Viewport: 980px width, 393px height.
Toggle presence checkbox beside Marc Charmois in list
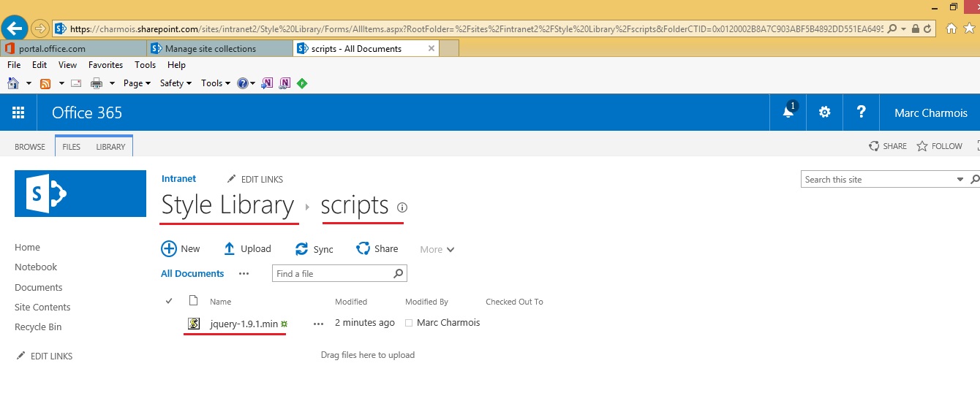tap(409, 323)
